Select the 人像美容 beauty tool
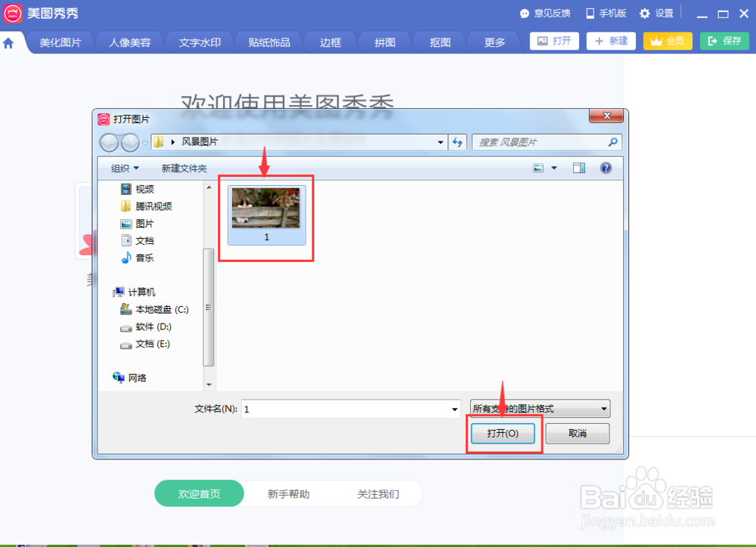756x547 pixels. 129,42
